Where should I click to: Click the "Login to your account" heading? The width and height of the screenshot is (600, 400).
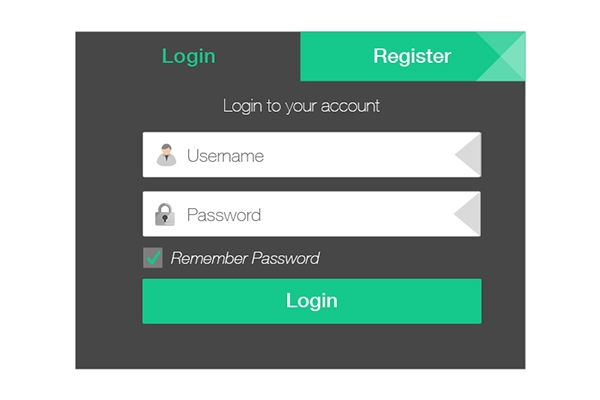click(x=301, y=106)
